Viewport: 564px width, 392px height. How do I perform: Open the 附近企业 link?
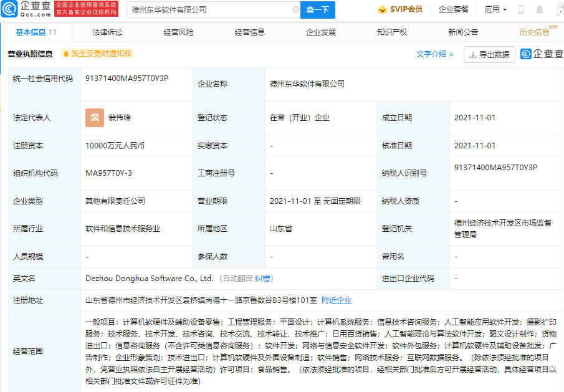tap(338, 300)
